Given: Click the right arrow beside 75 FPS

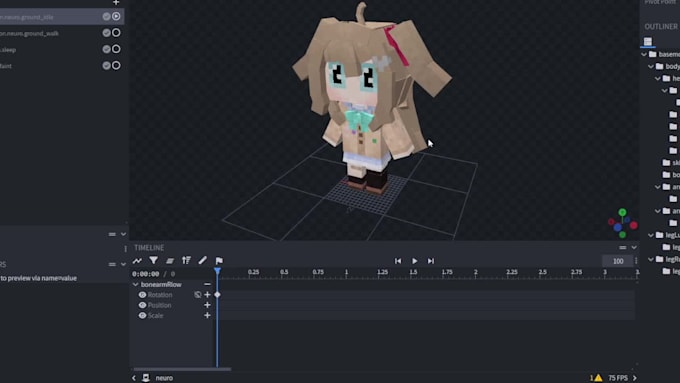Looking at the screenshot, I should pos(634,378).
